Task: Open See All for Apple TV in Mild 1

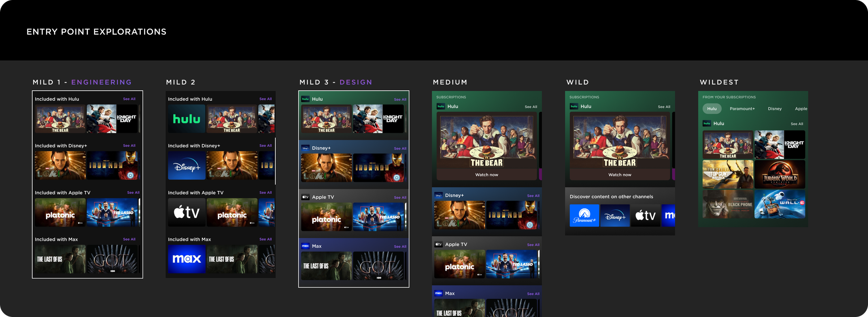Action: coord(133,193)
